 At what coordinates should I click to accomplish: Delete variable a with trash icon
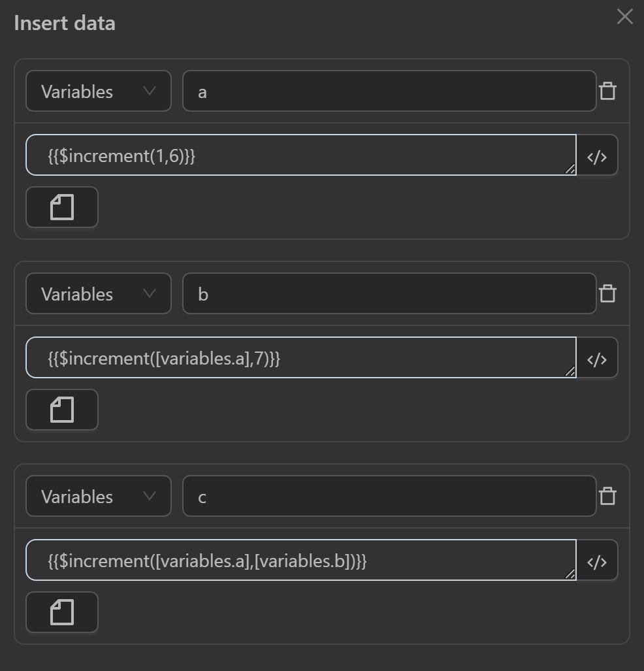pos(607,91)
